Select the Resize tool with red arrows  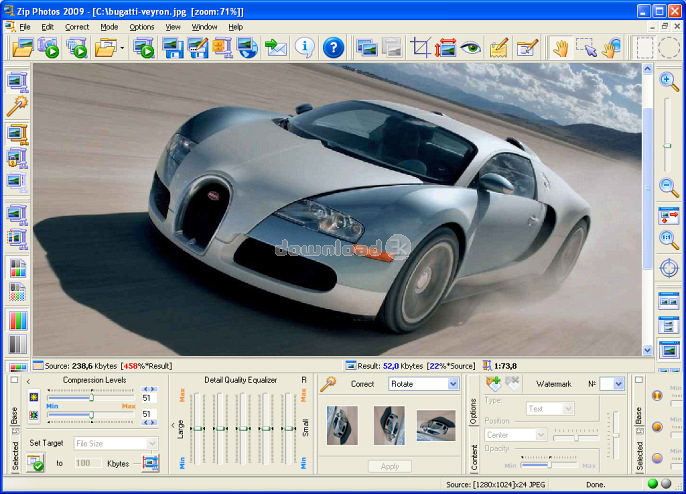(x=445, y=47)
